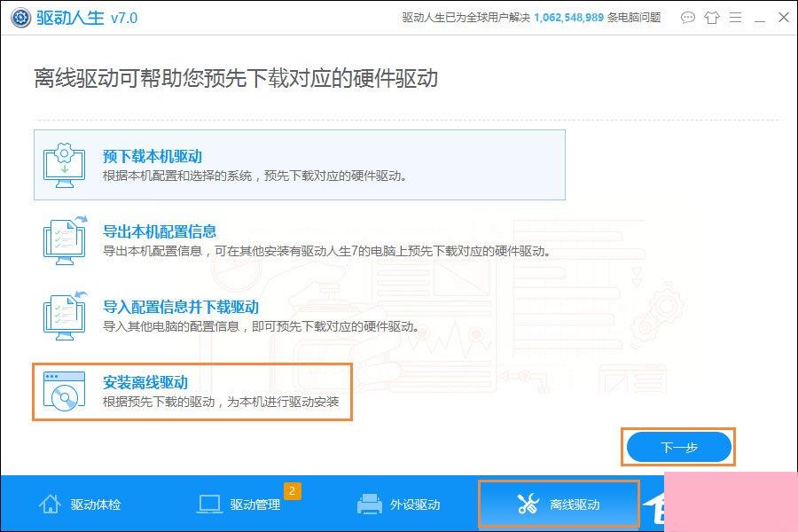Switch to the 外设驱动 tab

(399, 505)
